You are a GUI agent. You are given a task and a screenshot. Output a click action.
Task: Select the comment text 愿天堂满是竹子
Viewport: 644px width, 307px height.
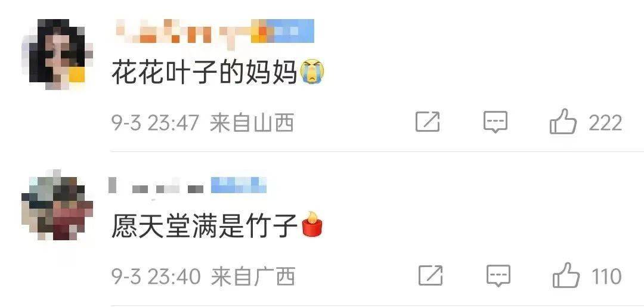204,226
